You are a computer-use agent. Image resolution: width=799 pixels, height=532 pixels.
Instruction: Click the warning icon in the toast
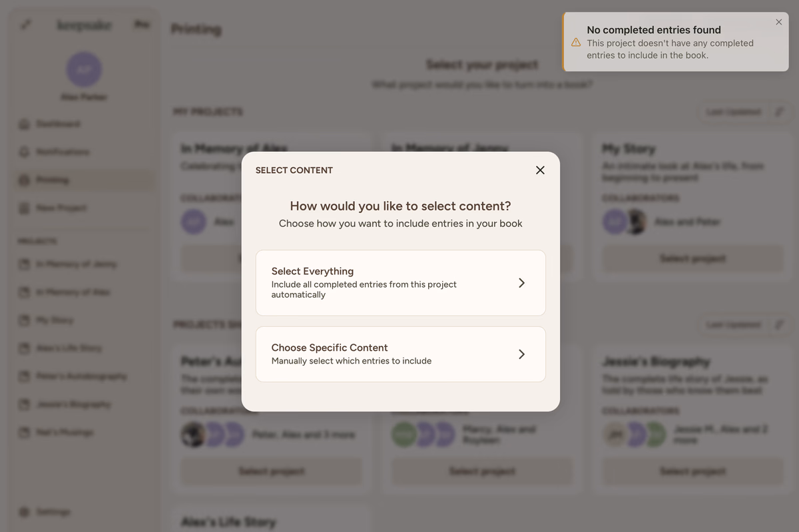tap(576, 43)
